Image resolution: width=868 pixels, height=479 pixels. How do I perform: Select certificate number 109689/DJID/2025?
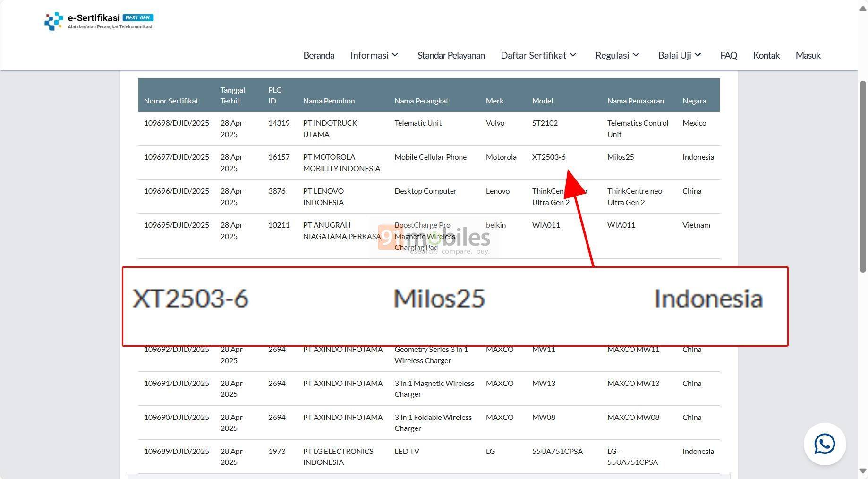[176, 452]
